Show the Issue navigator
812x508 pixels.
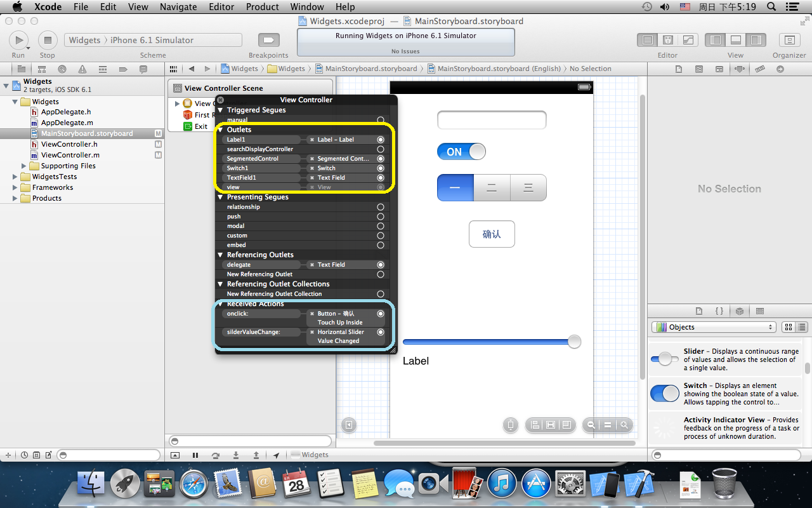coord(82,69)
